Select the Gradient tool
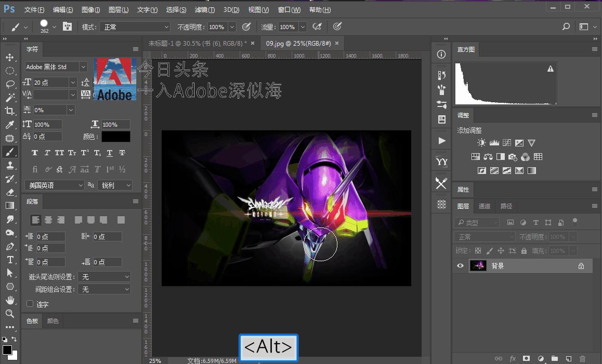This screenshot has width=602, height=364. (11, 206)
